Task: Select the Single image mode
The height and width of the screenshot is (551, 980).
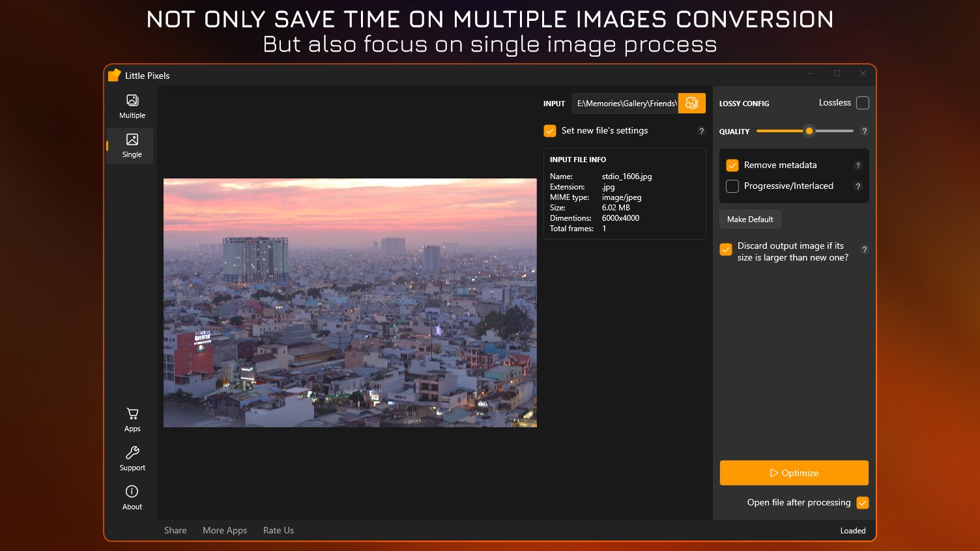Action: point(132,145)
